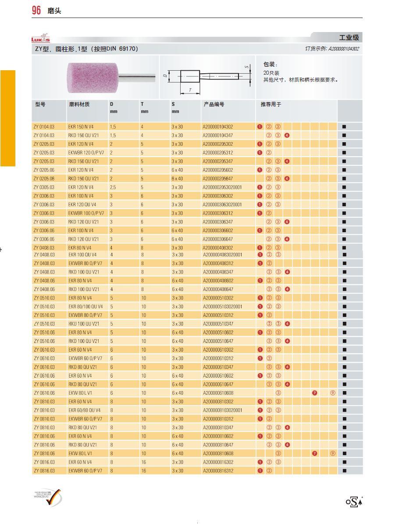Select product number A200000816302
Screen dimensions: 417x532
[218, 462]
